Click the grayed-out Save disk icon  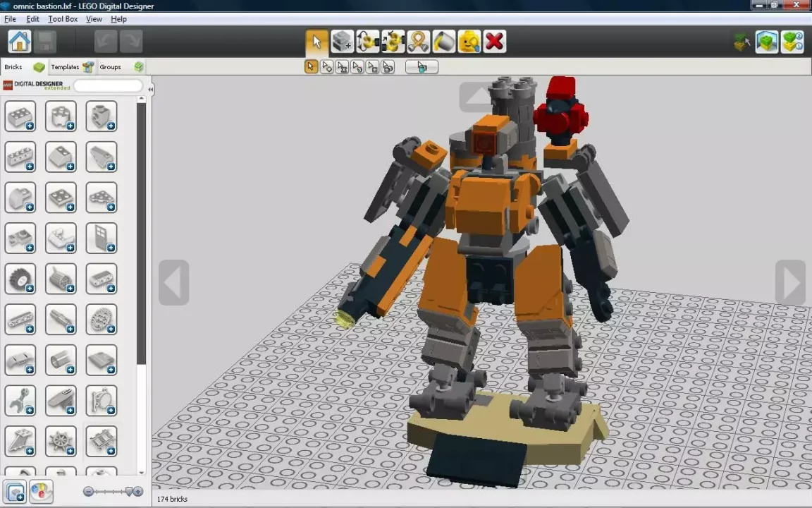[45, 42]
